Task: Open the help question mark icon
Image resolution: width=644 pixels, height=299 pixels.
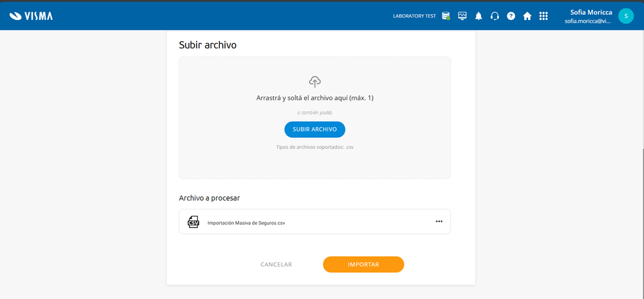Action: pos(511,16)
